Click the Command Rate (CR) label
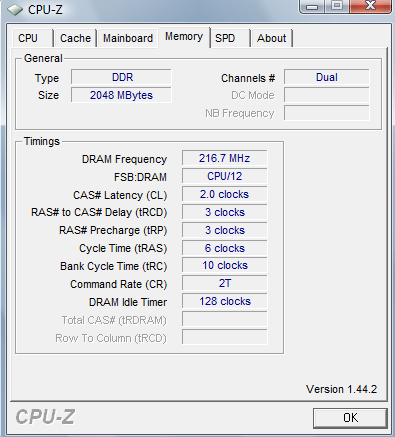 coord(119,285)
